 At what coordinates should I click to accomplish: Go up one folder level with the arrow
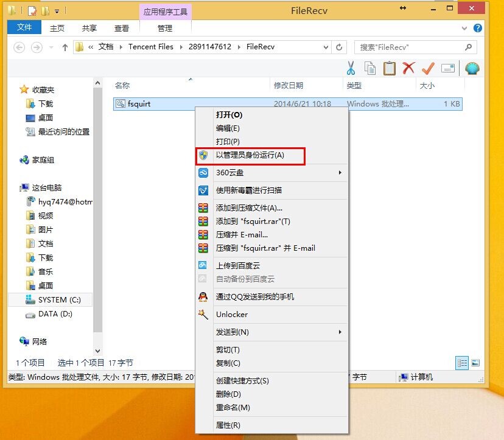65,47
